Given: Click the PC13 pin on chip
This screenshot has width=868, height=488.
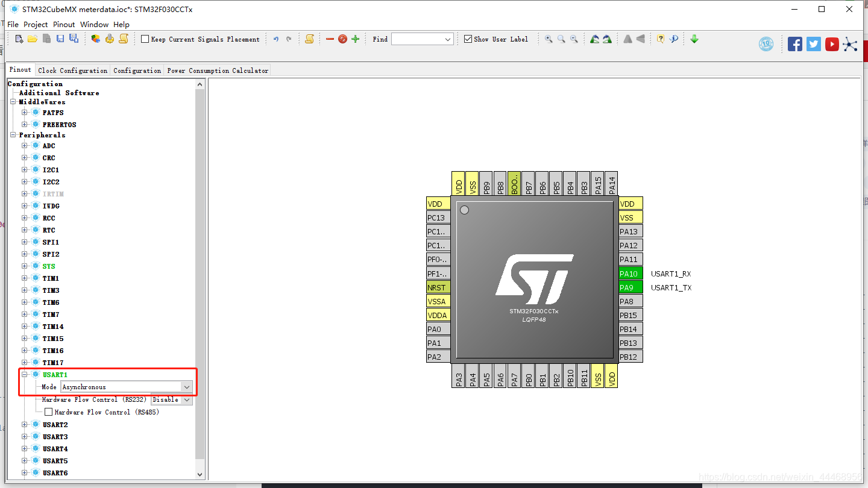Looking at the screenshot, I should click(x=438, y=217).
